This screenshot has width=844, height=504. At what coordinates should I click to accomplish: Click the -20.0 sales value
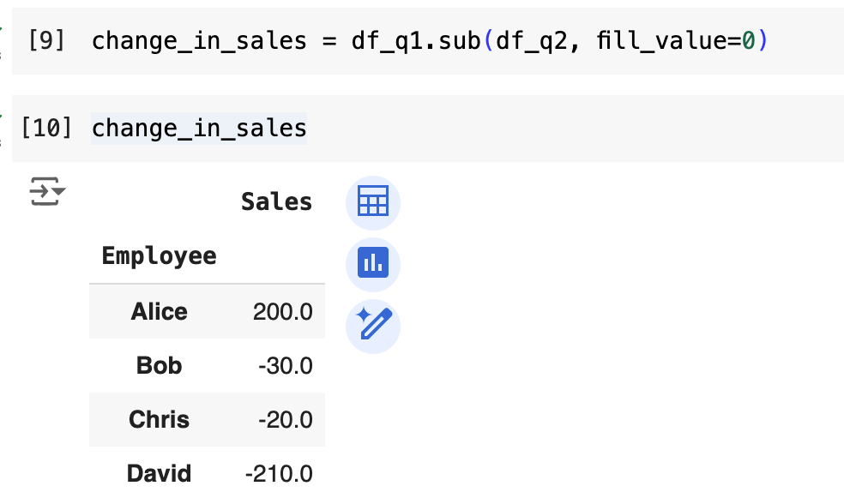coord(285,419)
